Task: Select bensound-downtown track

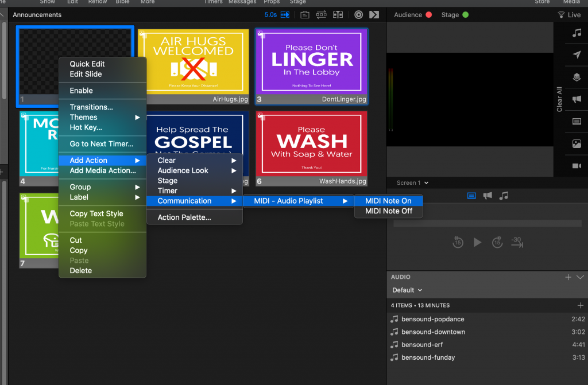Action: 487,332
